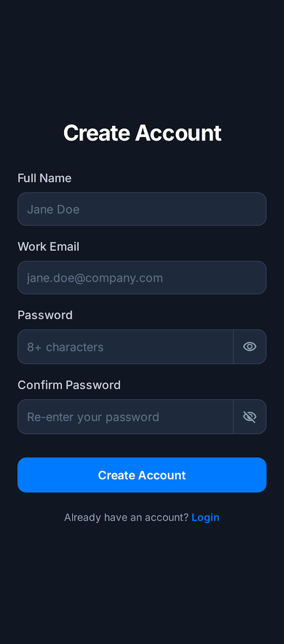The image size is (284, 644).
Task: Click the Create Account heading
Action: pyautogui.click(x=142, y=133)
